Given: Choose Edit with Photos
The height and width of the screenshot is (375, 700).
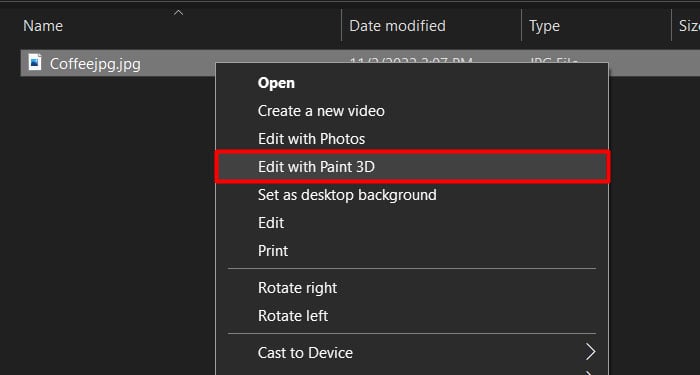Looking at the screenshot, I should (412, 139).
